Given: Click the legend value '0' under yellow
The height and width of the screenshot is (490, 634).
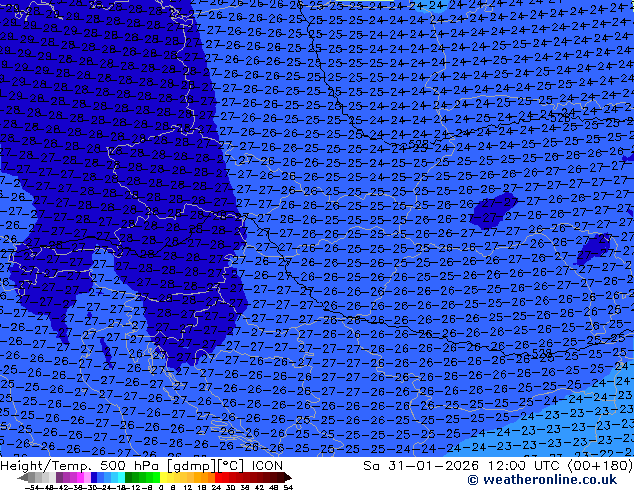Looking at the screenshot, I should (x=161, y=487).
